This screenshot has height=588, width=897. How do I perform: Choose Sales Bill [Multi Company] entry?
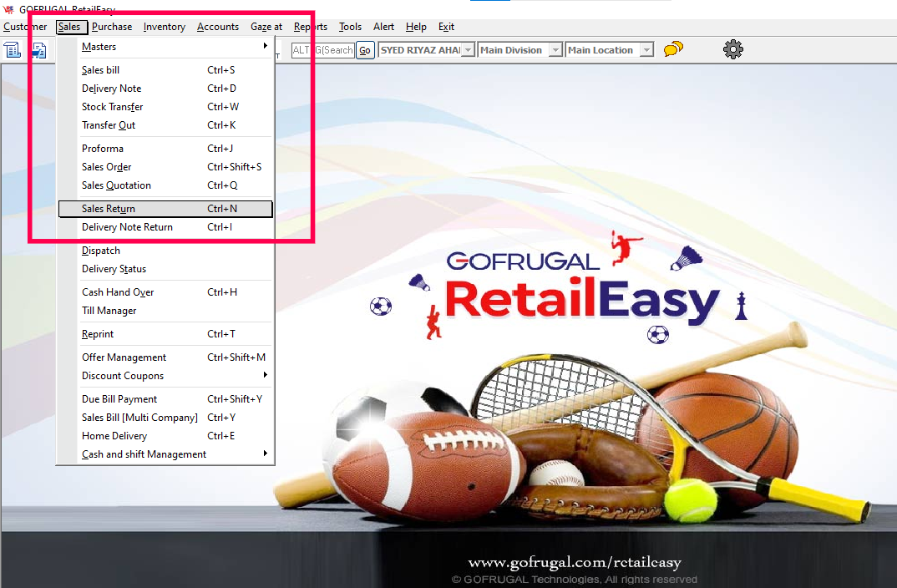(x=165, y=418)
